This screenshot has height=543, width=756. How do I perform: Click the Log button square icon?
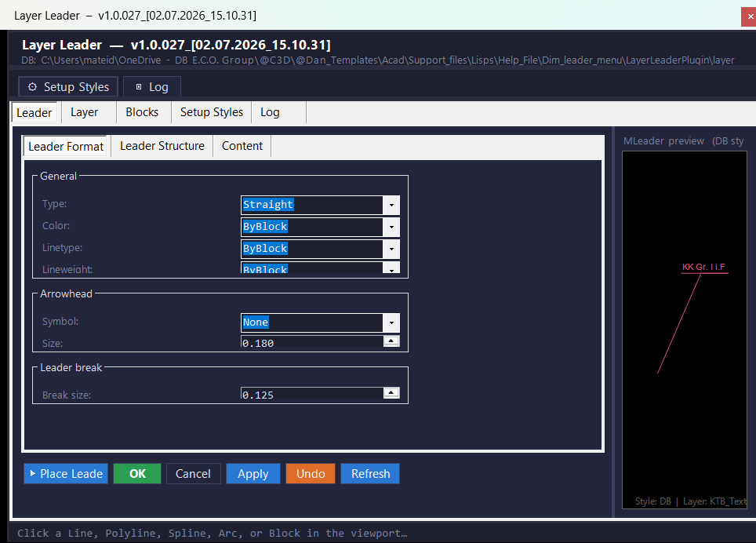(139, 87)
